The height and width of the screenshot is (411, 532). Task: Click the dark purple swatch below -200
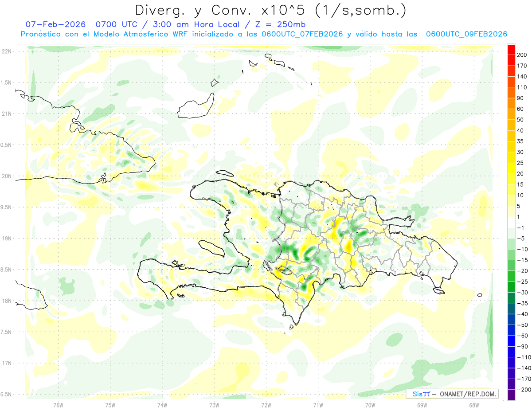coord(511,395)
